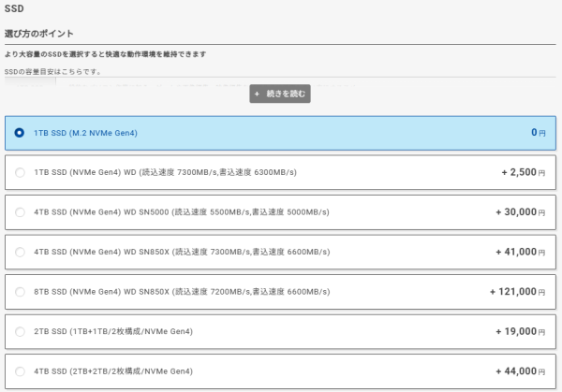Select the 1TB SSD (M.2 NVMe Gen4) radio button
The height and width of the screenshot is (392, 562).
point(20,133)
